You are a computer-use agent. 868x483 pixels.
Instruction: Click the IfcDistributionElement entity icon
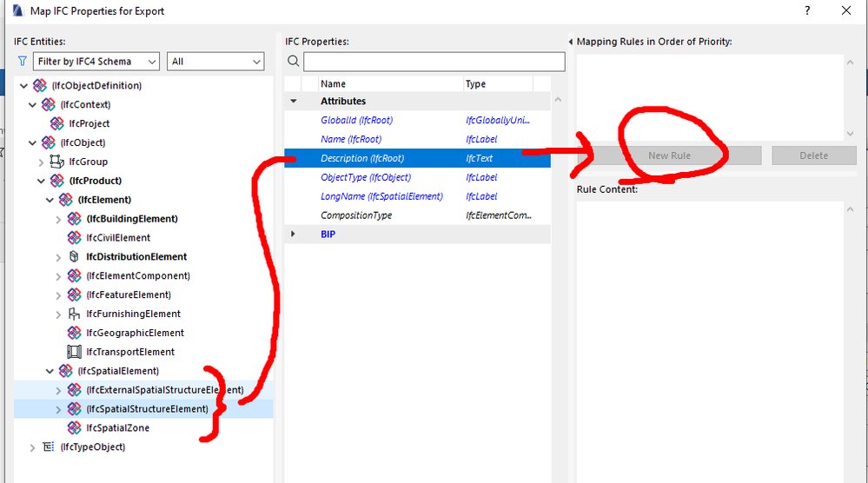(x=74, y=257)
